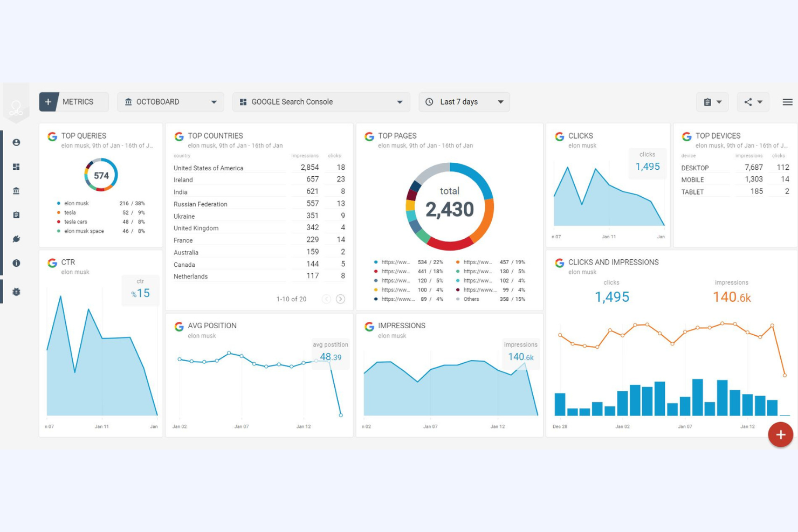The height and width of the screenshot is (532, 798).
Task: Click the '1-10 of 20' pagination text
Action: pyautogui.click(x=291, y=299)
